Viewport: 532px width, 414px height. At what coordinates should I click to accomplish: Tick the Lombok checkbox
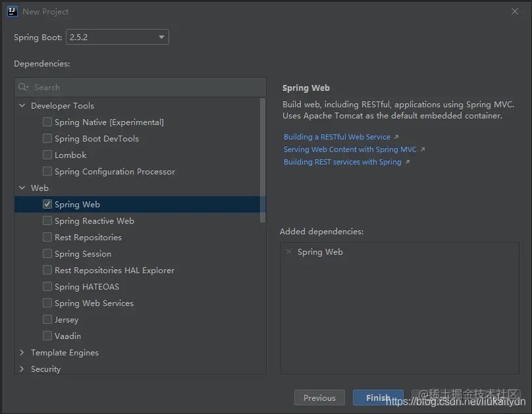point(47,155)
